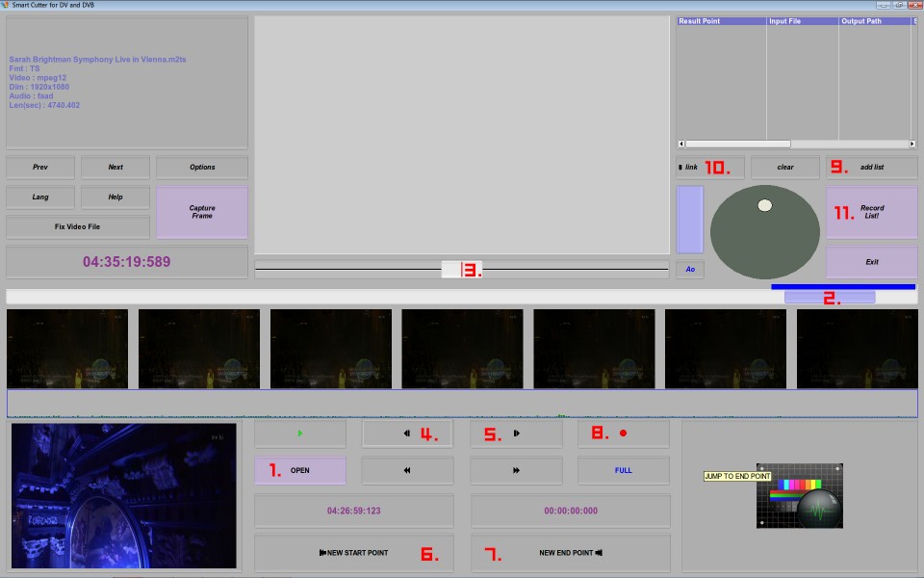Switch to FULL view mode

click(x=624, y=470)
